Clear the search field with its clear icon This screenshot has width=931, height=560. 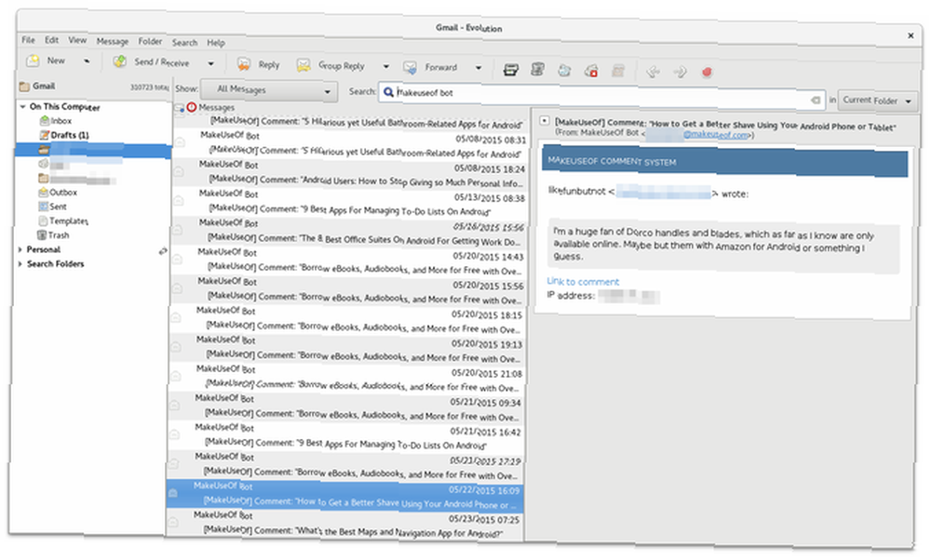click(816, 100)
